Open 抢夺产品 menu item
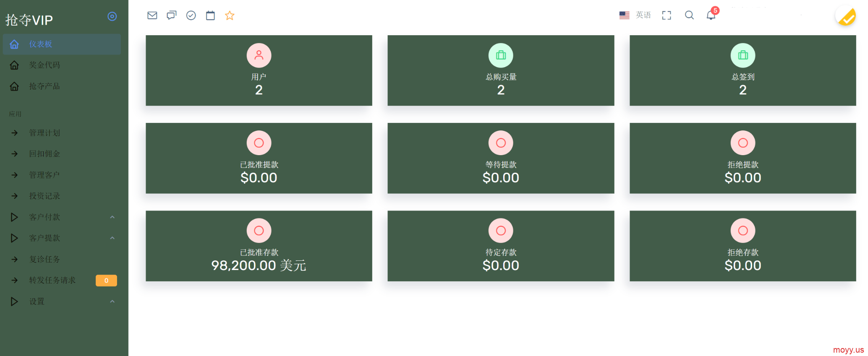Viewport: 868px width, 356px height. pyautogui.click(x=62, y=86)
